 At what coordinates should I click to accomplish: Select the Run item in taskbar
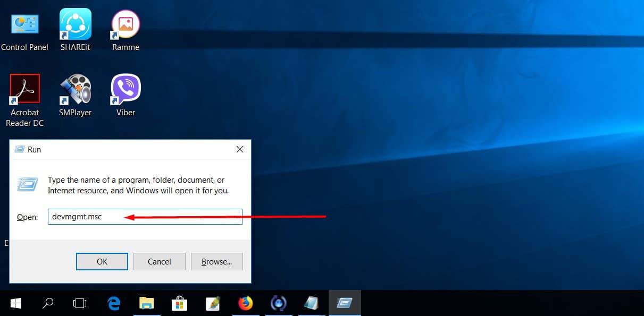pyautogui.click(x=345, y=303)
